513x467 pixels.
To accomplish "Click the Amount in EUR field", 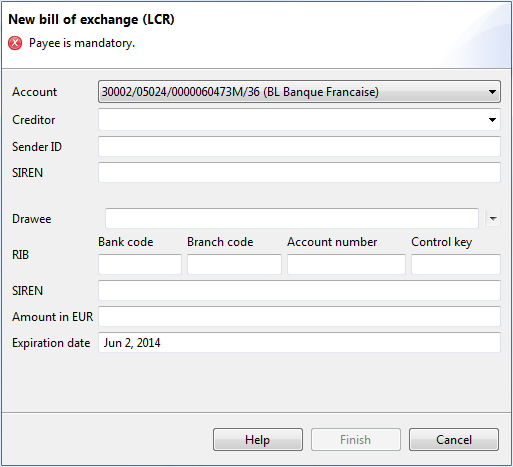I will [299, 316].
